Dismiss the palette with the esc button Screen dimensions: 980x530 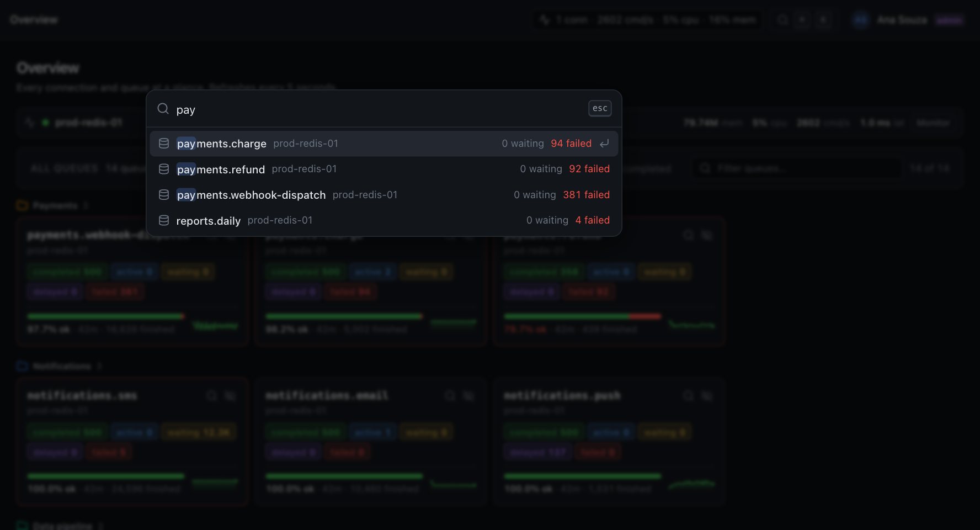600,109
